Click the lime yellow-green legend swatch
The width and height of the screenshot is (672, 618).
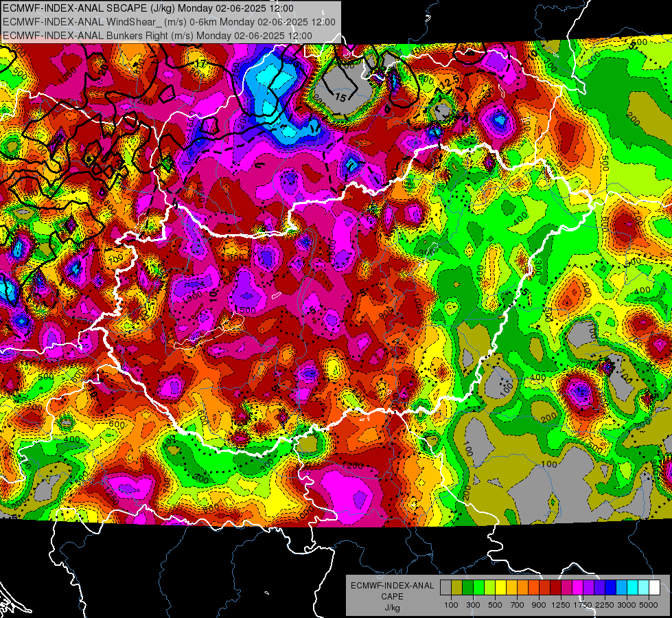(x=489, y=588)
